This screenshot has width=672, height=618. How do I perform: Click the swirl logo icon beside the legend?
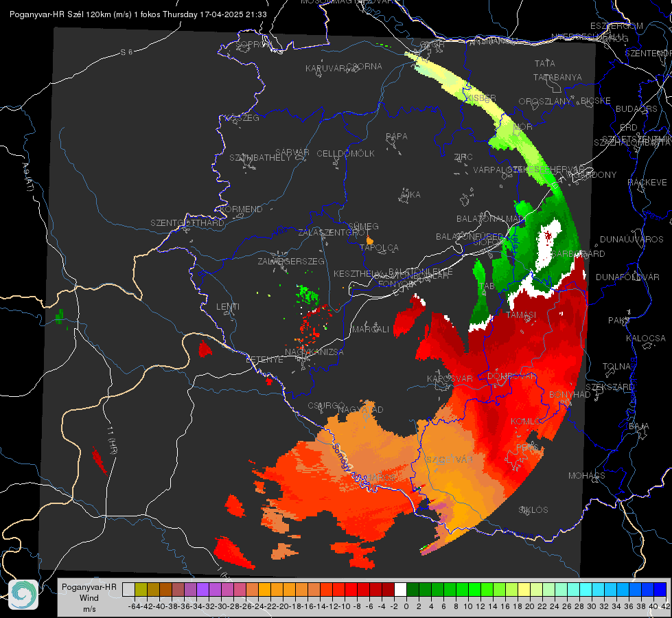coord(23,595)
